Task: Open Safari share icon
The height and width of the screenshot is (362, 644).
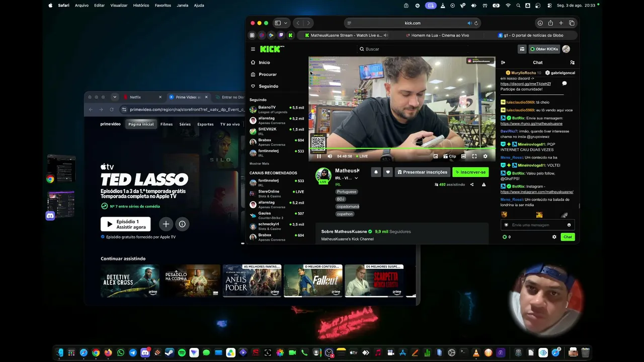Action: 550,23
